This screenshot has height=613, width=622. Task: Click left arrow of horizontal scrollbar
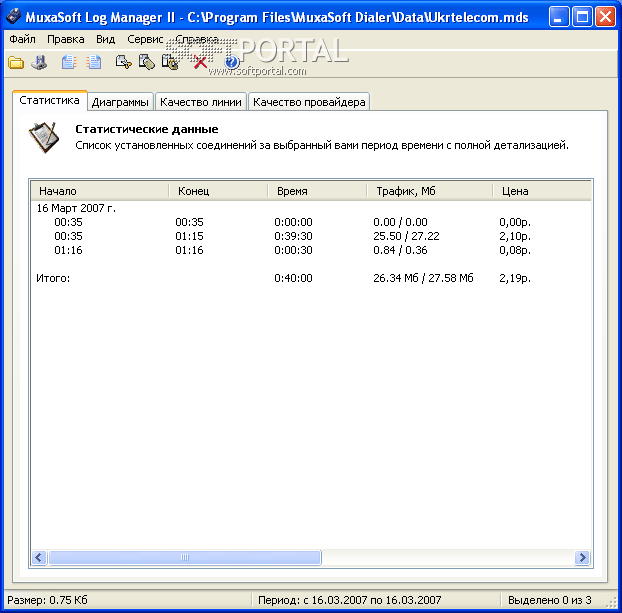(x=39, y=557)
